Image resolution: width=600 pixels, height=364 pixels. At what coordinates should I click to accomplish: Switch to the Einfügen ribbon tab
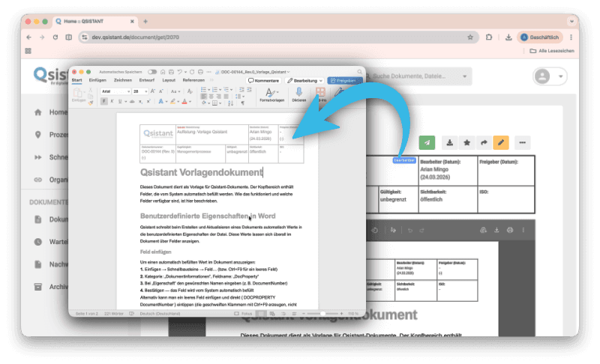pos(97,80)
